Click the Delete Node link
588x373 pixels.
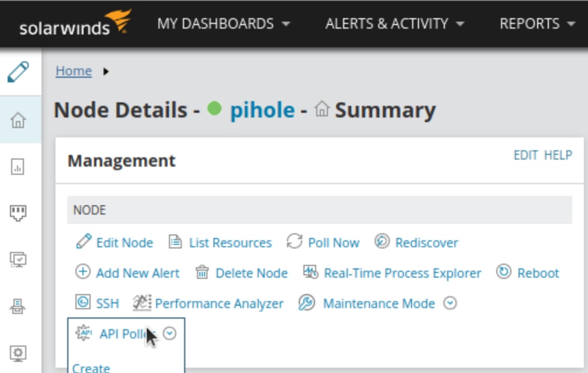[252, 273]
